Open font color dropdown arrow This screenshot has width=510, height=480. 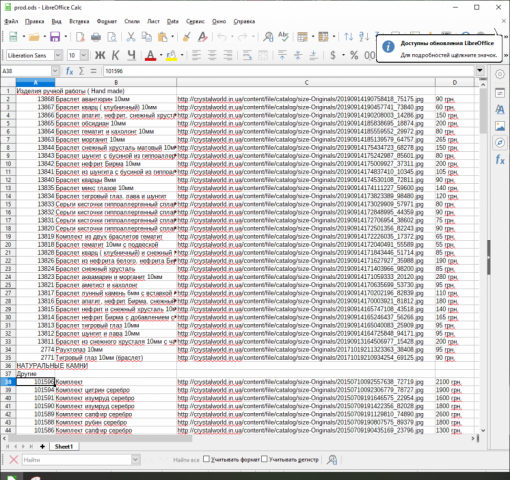click(161, 55)
